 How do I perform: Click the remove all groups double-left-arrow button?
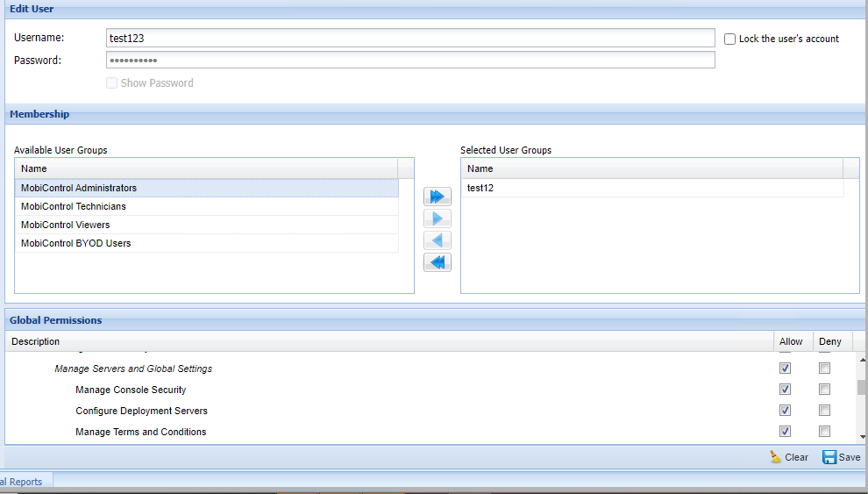pos(437,262)
